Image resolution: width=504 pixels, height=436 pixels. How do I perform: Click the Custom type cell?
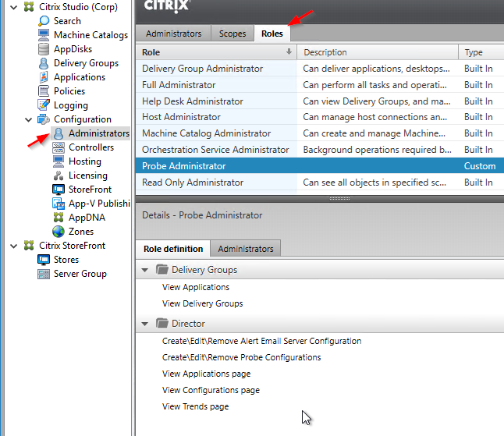coord(480,166)
